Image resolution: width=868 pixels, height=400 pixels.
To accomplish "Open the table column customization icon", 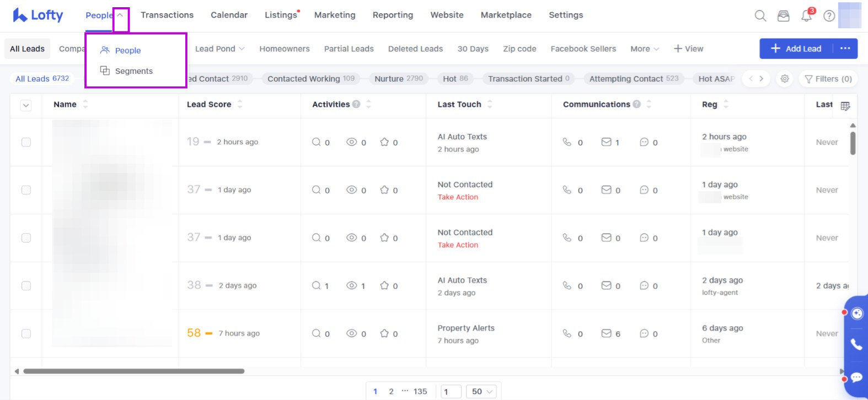I will [845, 106].
